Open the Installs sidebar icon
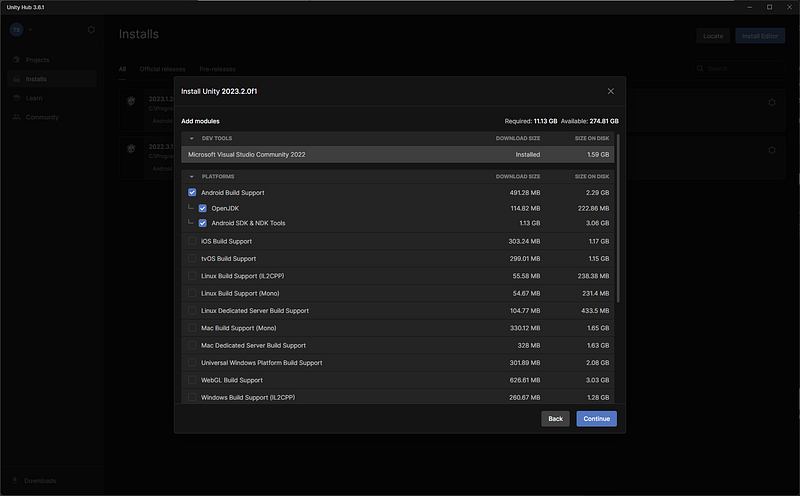The image size is (800, 496). [x=16, y=79]
